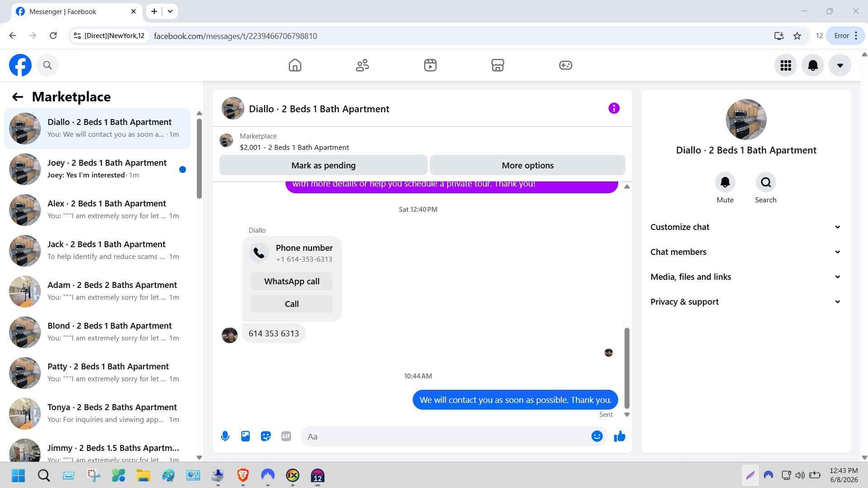Screen dimensions: 868x488
Task: Open the account dropdown arrow
Action: (x=840, y=65)
